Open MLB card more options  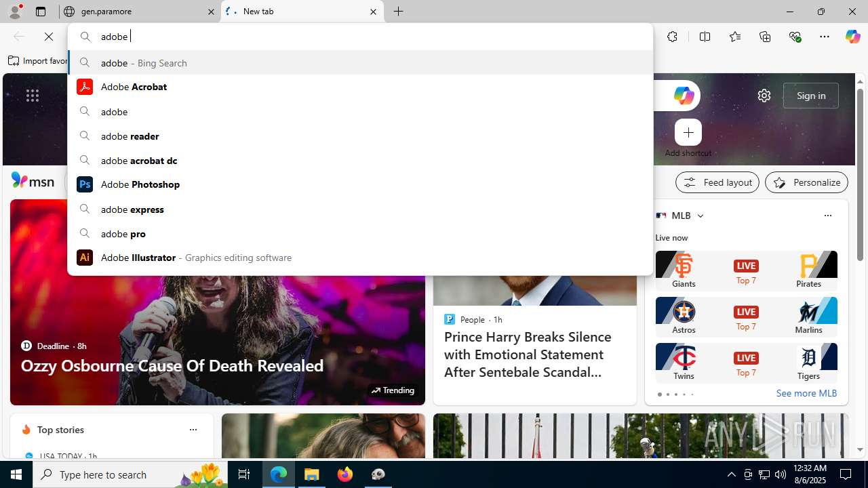pyautogui.click(x=827, y=216)
